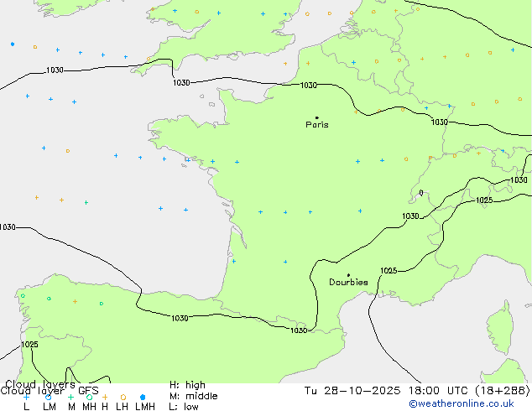This screenshot has width=532, height=411.
Task: Click the orange circle LH legend symbol
Action: [123, 397]
